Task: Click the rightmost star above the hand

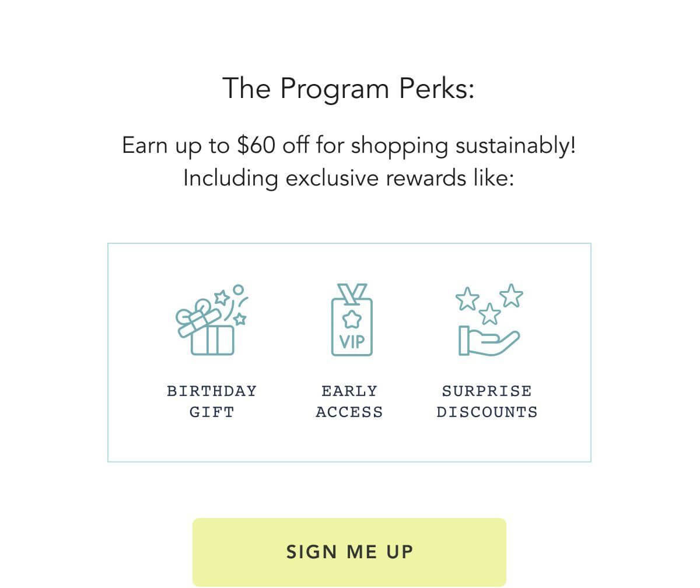Action: (x=511, y=295)
